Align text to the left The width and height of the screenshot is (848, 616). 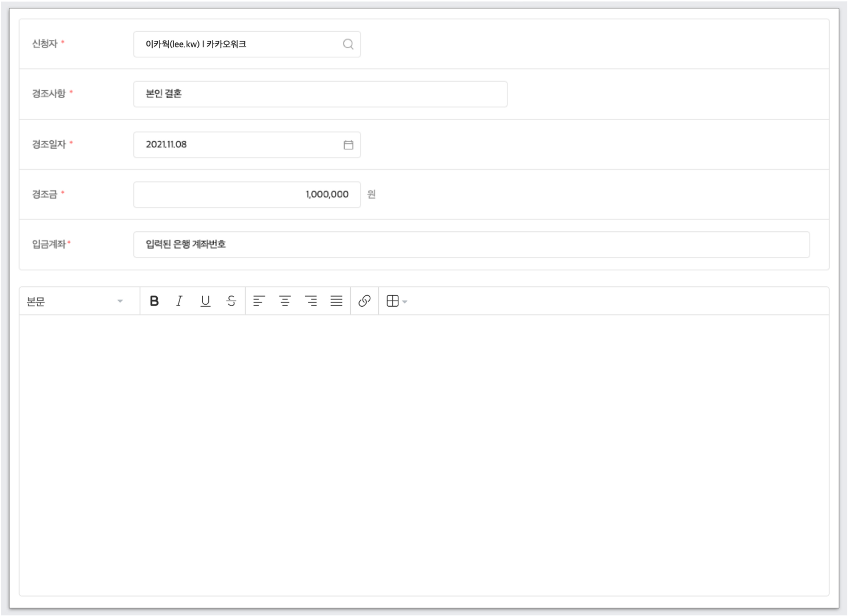(259, 301)
